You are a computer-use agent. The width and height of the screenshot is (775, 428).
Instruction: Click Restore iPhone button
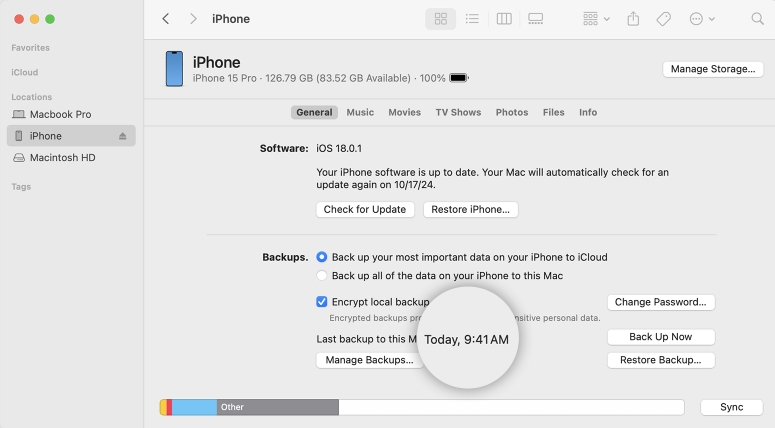click(470, 210)
